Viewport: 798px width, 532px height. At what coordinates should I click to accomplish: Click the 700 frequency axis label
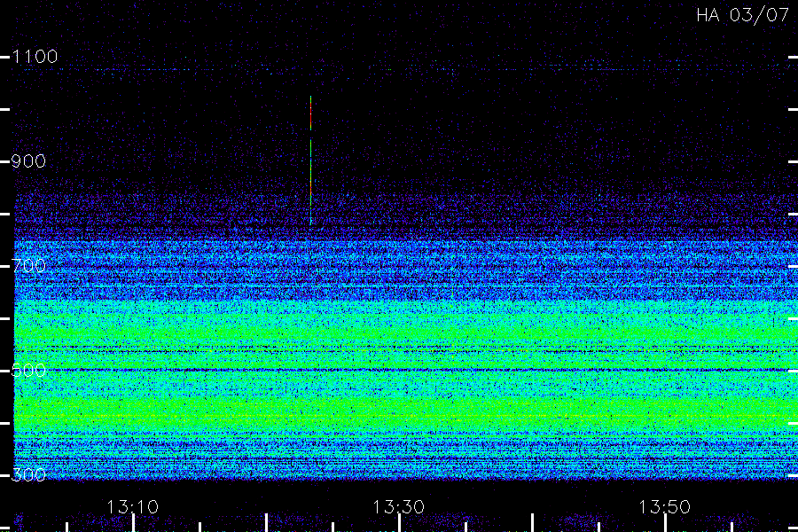click(28, 266)
